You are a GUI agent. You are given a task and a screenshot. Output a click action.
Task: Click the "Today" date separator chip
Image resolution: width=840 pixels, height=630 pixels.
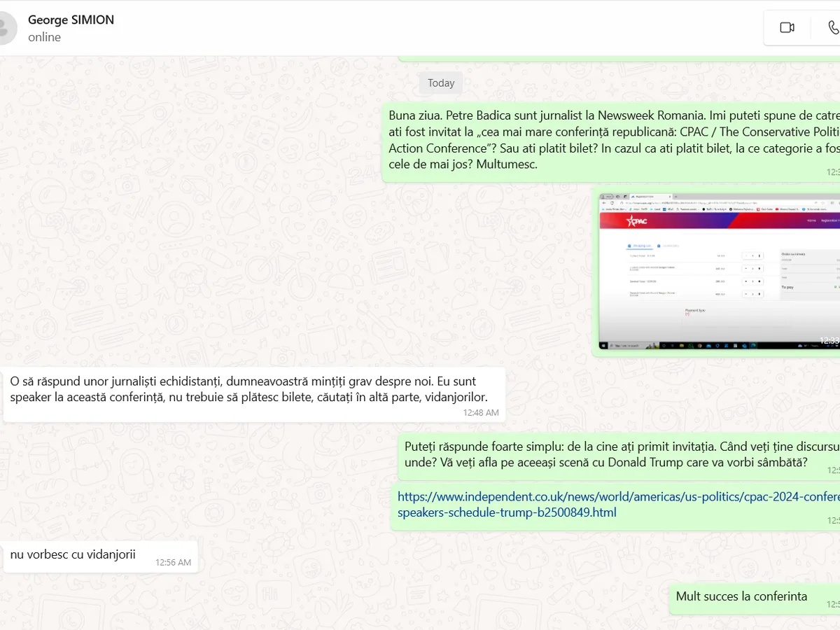pyautogui.click(x=441, y=83)
